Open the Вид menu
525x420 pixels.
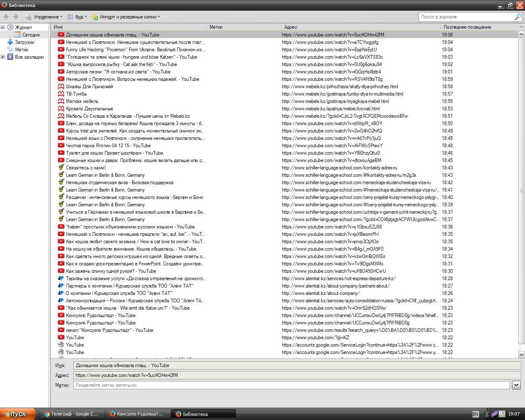(77, 17)
